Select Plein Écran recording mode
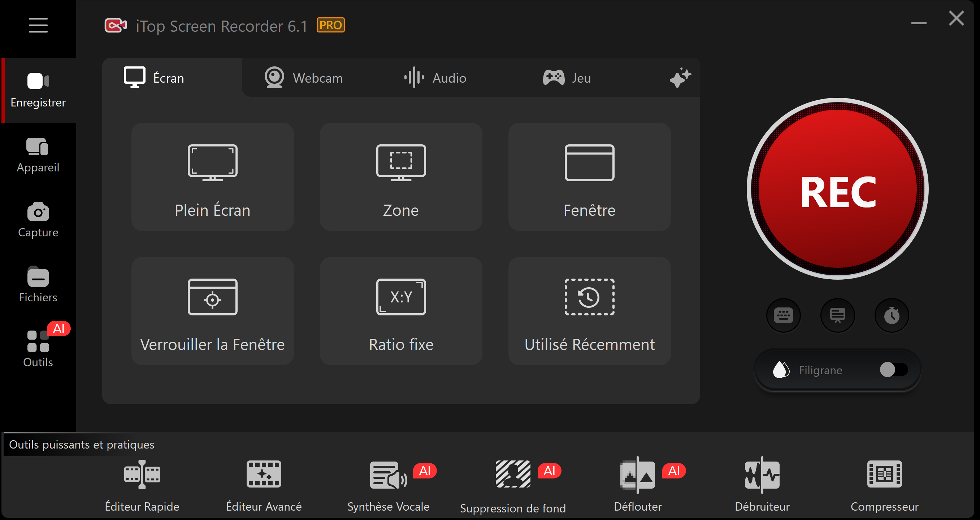Screen dimensions: 980x520 212,177
